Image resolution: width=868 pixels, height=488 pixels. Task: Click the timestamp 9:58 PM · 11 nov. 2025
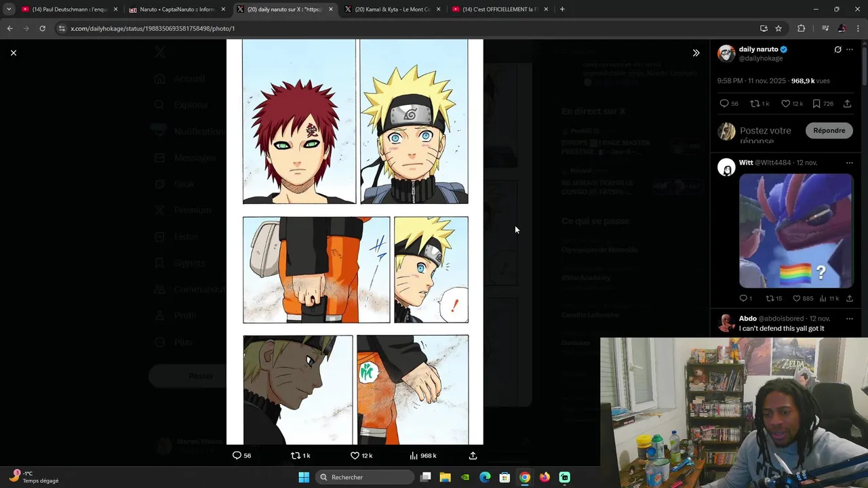pyautogui.click(x=751, y=81)
